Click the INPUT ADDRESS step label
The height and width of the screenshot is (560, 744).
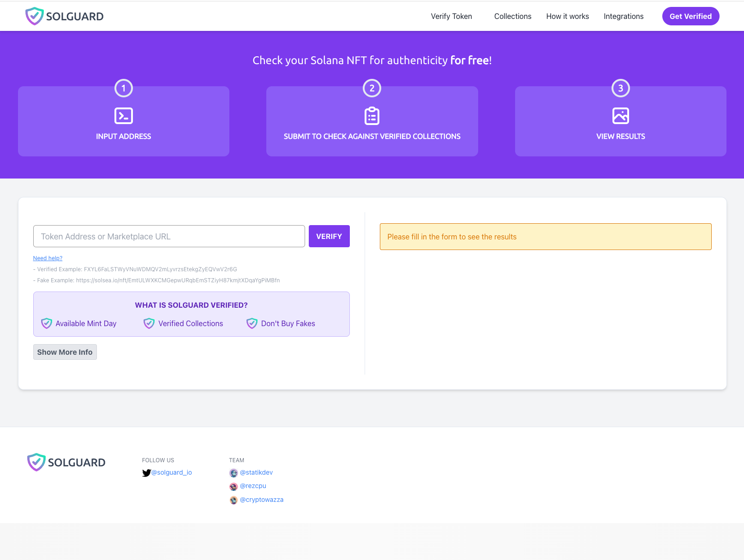(124, 137)
